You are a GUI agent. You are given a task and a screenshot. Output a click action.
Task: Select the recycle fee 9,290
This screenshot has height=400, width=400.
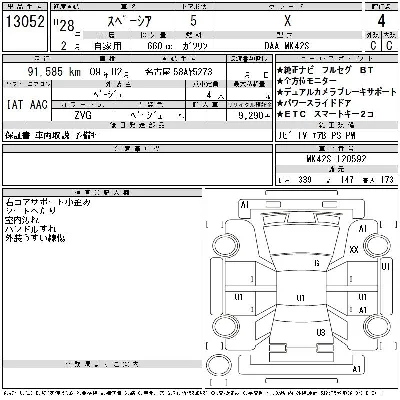(254, 115)
